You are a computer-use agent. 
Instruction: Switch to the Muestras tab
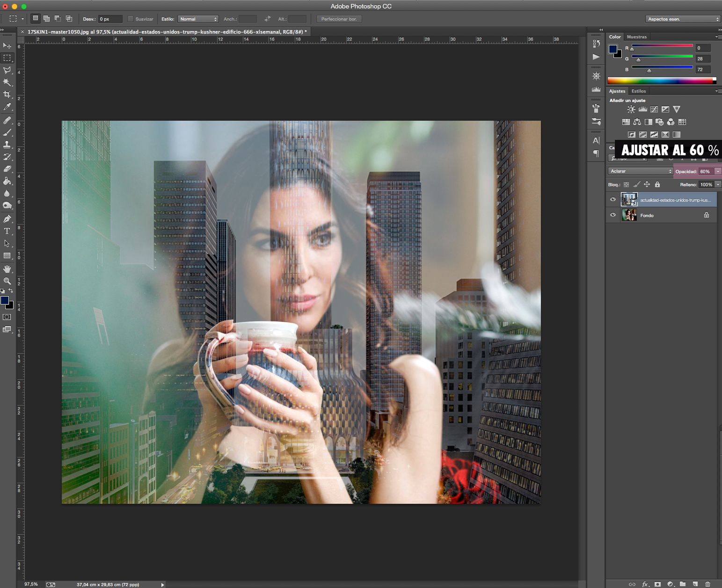pyautogui.click(x=637, y=37)
